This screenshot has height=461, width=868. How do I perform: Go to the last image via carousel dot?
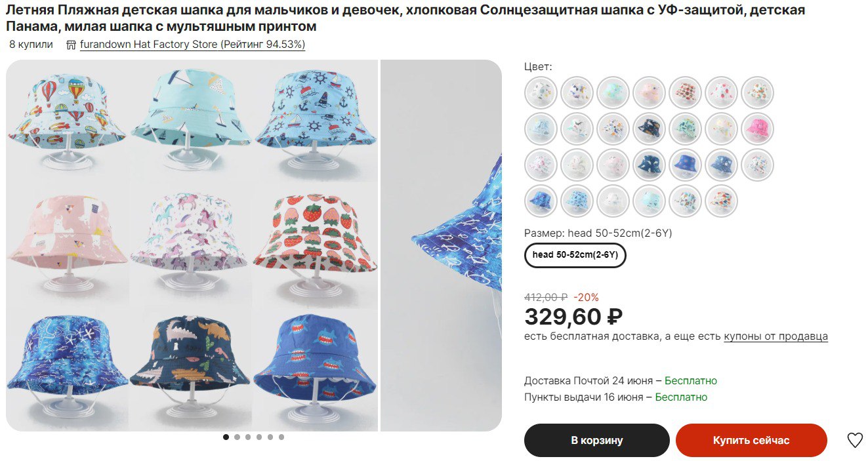click(x=281, y=437)
